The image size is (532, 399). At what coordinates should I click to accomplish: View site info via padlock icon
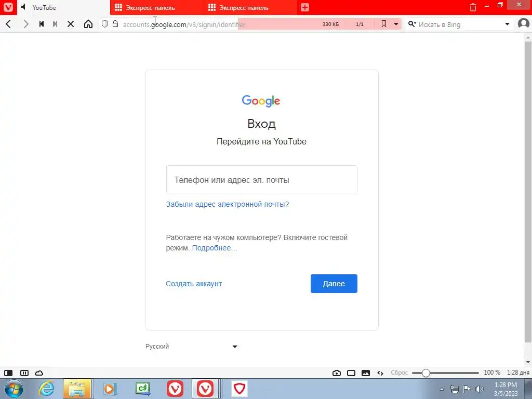tap(115, 24)
